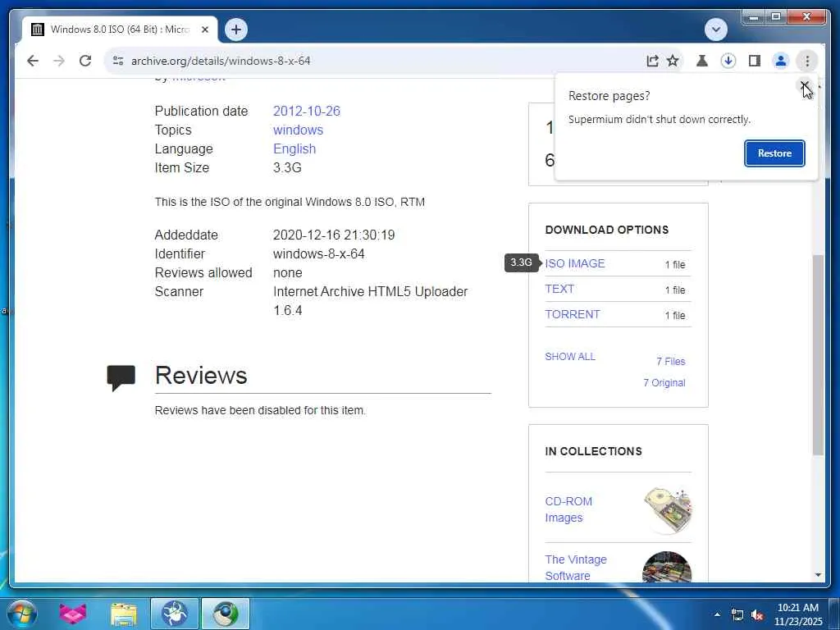Viewport: 840px width, 630px height.
Task: Click the windows-8-x-64 identifier value
Action: coord(319,254)
